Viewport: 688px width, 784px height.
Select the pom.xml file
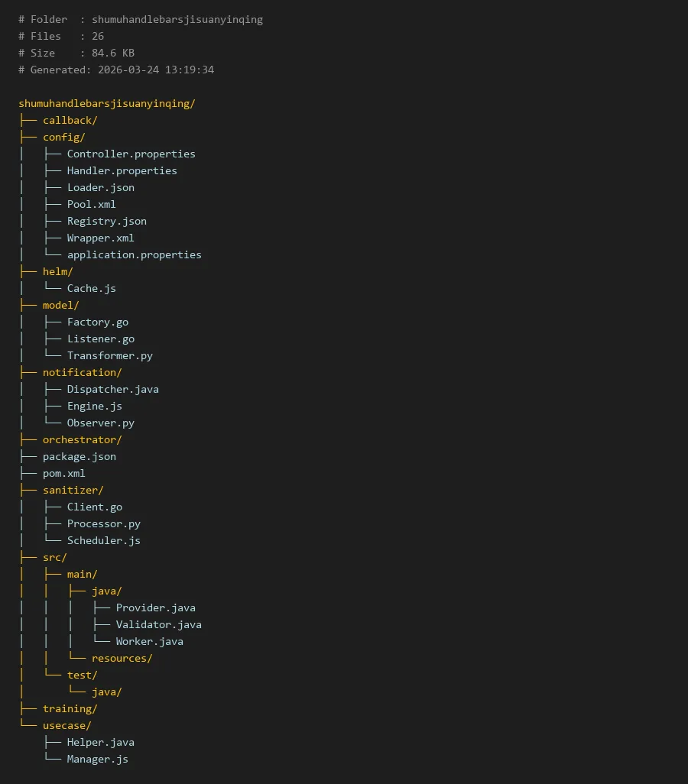click(63, 473)
